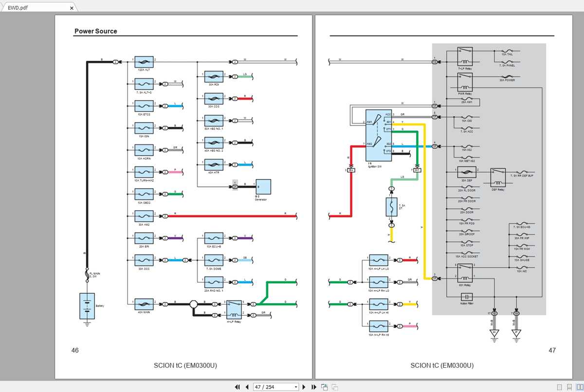The height and width of the screenshot is (392, 584).
Task: Click the 10A ETCS fuse symbol
Action: [x=144, y=106]
